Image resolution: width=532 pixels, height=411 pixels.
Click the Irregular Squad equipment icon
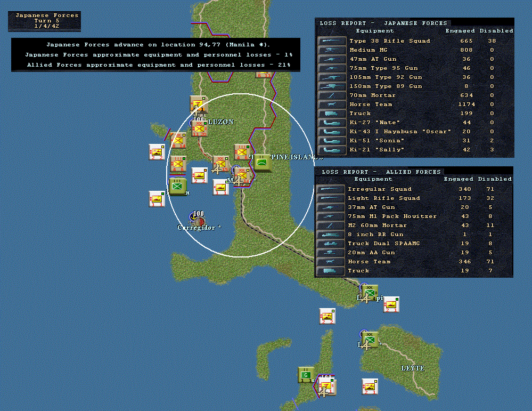[331, 189]
